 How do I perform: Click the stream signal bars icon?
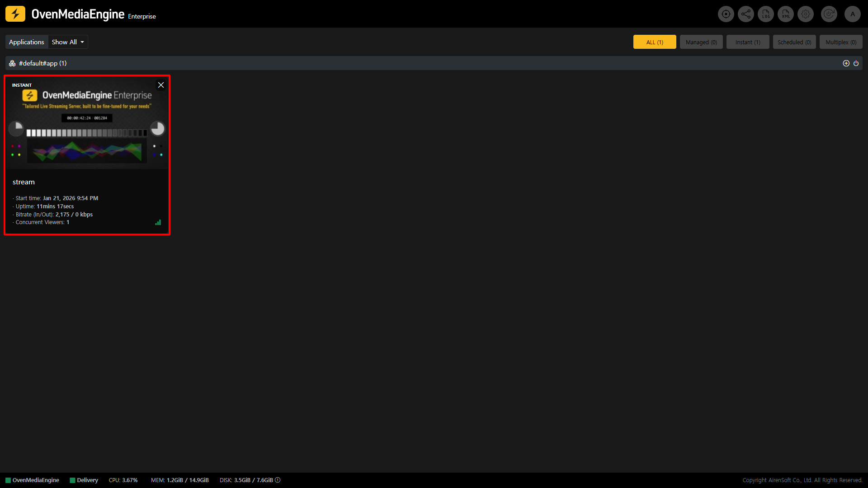pos(158,222)
